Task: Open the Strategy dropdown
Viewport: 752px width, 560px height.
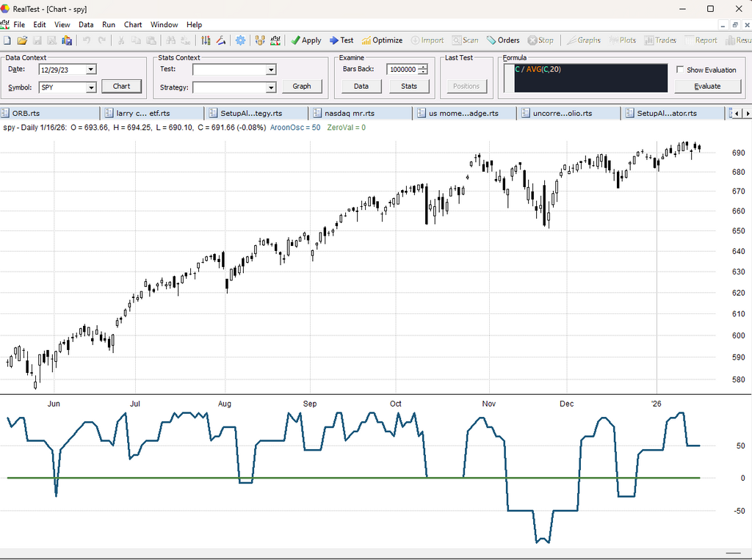Action: [x=271, y=88]
